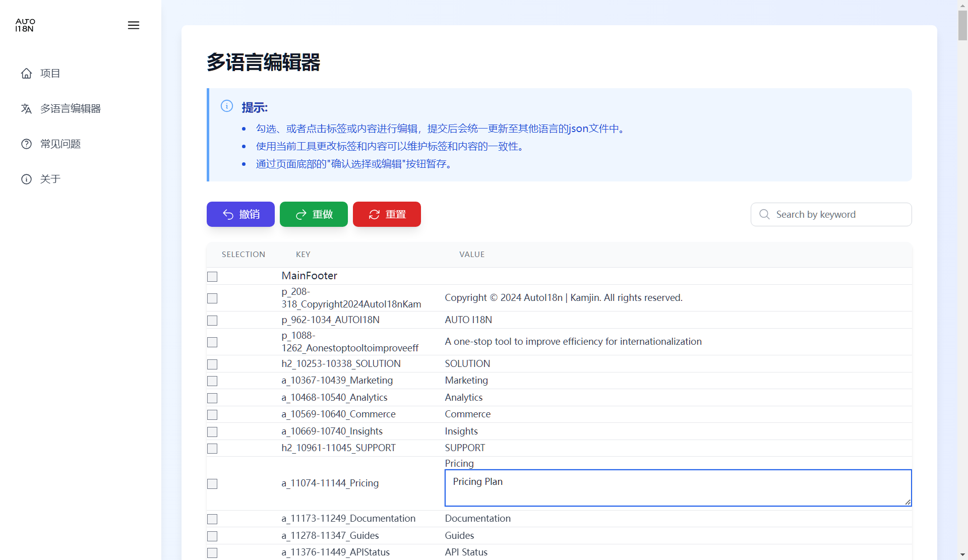Screen dimensions: 968x560
Task: Check the a_11074-11144_Pricing checkbox
Action: (x=212, y=484)
